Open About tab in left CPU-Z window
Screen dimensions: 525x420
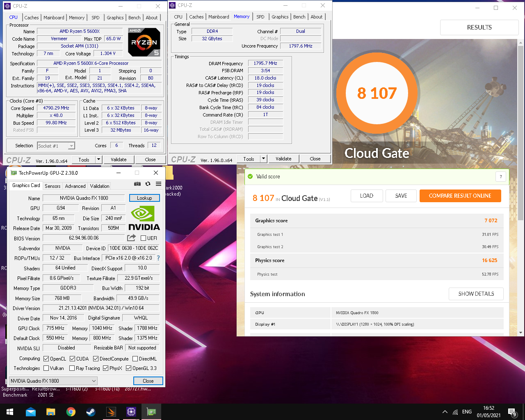(152, 18)
